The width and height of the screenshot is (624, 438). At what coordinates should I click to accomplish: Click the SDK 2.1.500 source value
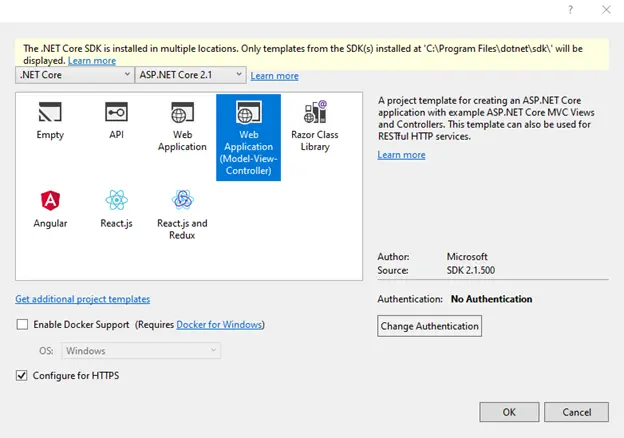[x=471, y=271]
